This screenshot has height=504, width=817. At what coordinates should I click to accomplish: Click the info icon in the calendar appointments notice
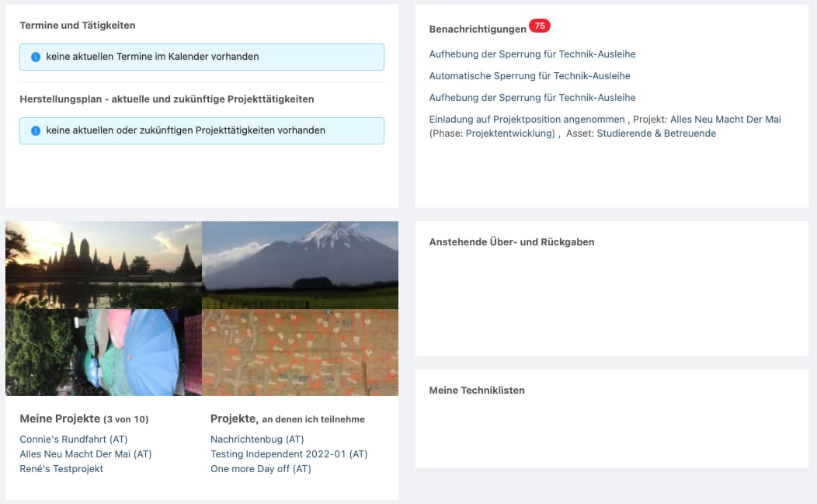[x=36, y=57]
